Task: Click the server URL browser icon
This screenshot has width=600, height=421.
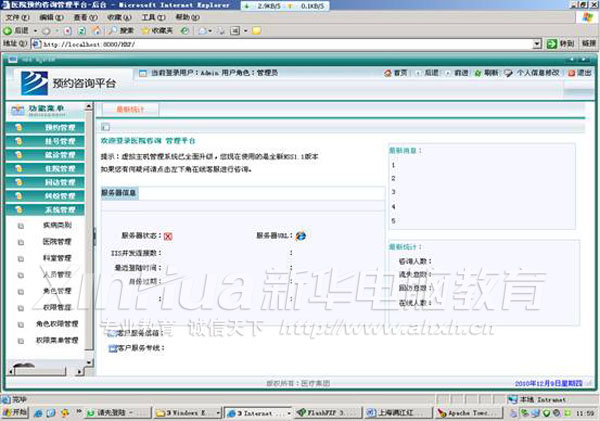Action: pyautogui.click(x=300, y=236)
